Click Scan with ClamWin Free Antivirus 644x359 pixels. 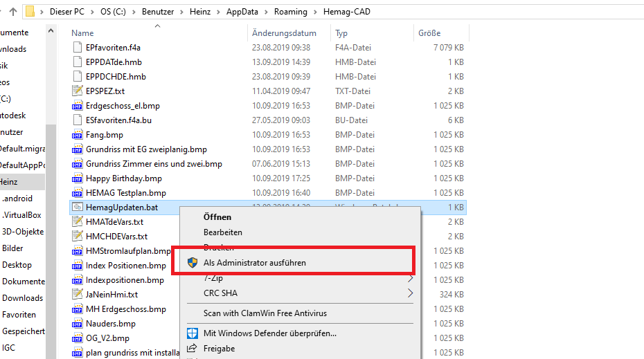tap(265, 313)
